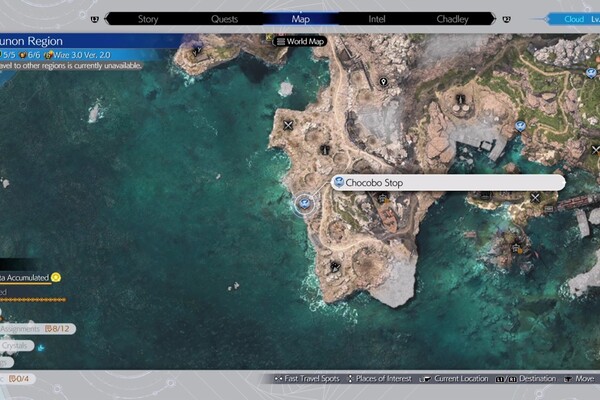
Task: Click the Current Location hint
Action: tap(454, 379)
